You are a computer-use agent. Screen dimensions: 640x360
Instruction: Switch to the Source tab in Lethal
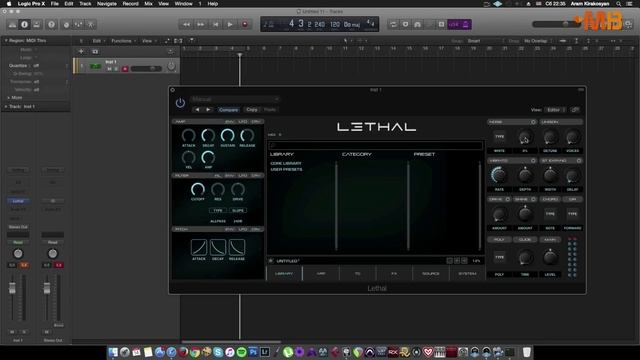point(431,273)
